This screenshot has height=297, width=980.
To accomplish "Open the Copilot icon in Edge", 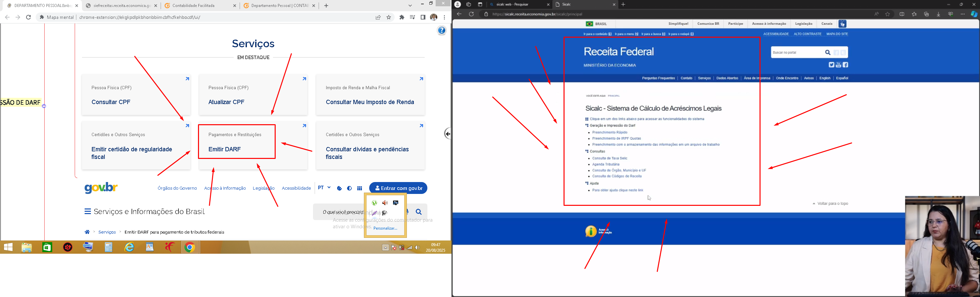I will point(974,14).
